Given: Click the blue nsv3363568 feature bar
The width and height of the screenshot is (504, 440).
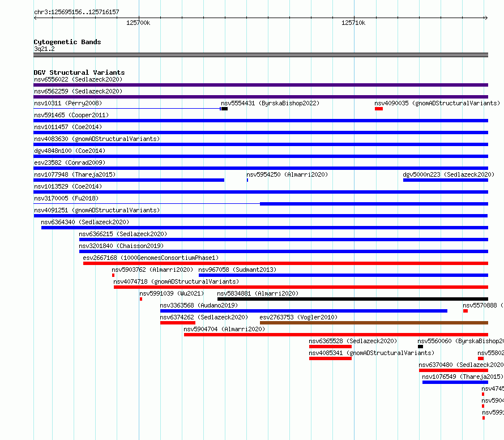Looking at the screenshot, I should 304,311.
